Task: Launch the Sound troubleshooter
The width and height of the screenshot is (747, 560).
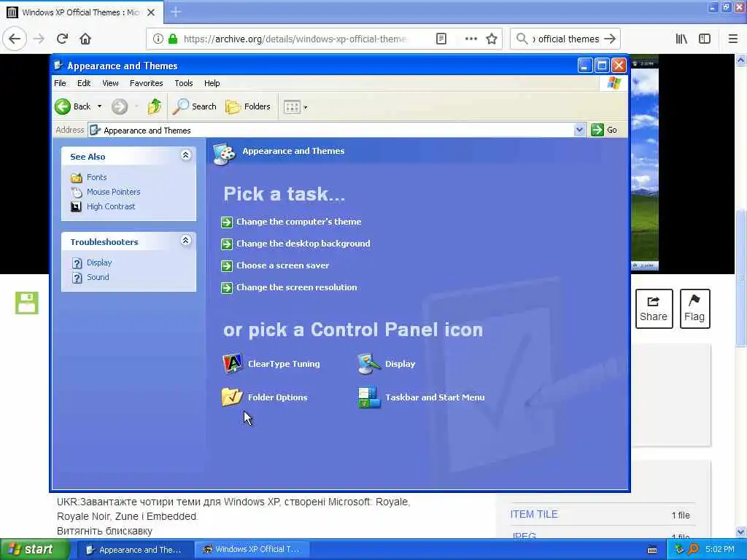Action: [x=98, y=277]
